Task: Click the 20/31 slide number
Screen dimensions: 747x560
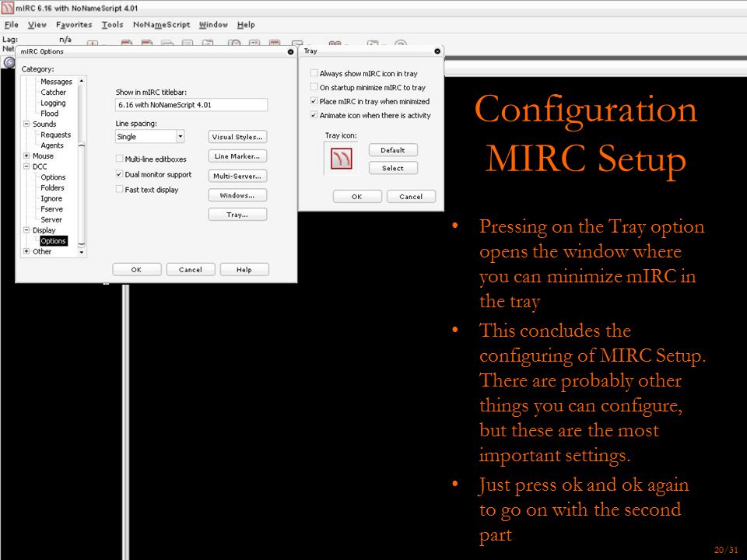Action: [726, 550]
